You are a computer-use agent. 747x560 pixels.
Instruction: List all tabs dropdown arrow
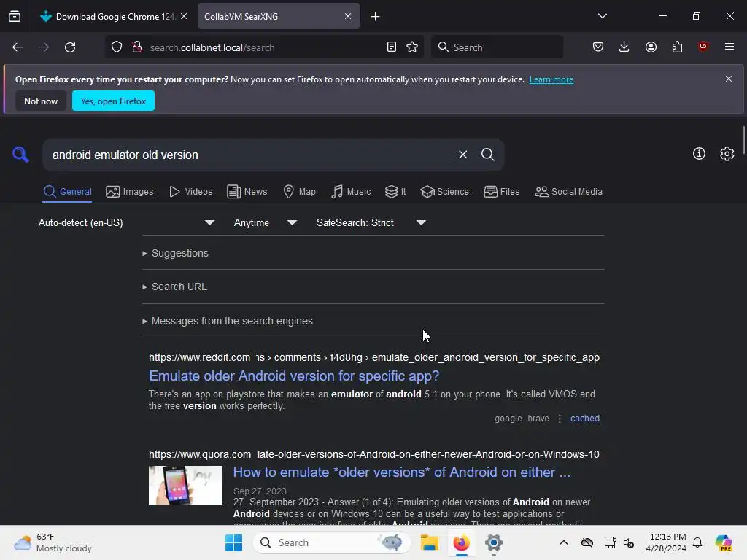[x=602, y=16]
